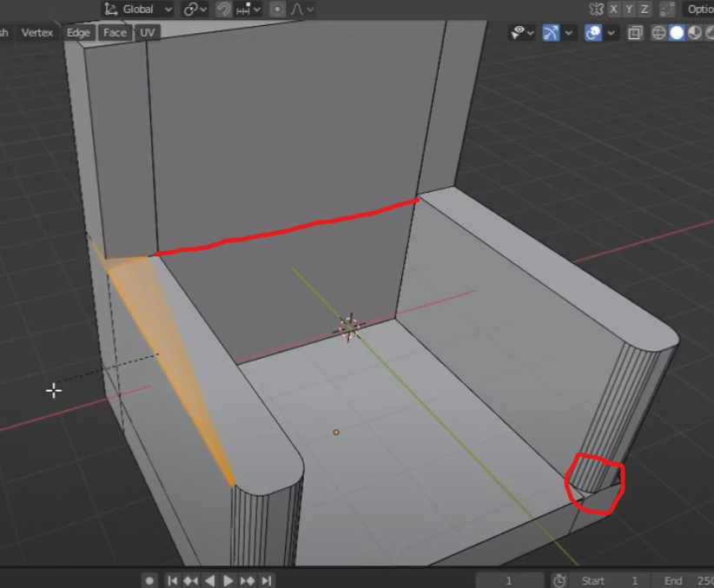Screen dimensions: 714x588
Task: Open the view object types visibility dropdown
Action: coord(522,33)
